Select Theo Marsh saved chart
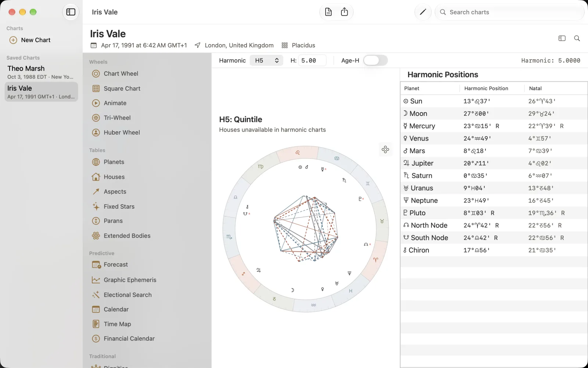This screenshot has width=588, height=368. click(41, 72)
